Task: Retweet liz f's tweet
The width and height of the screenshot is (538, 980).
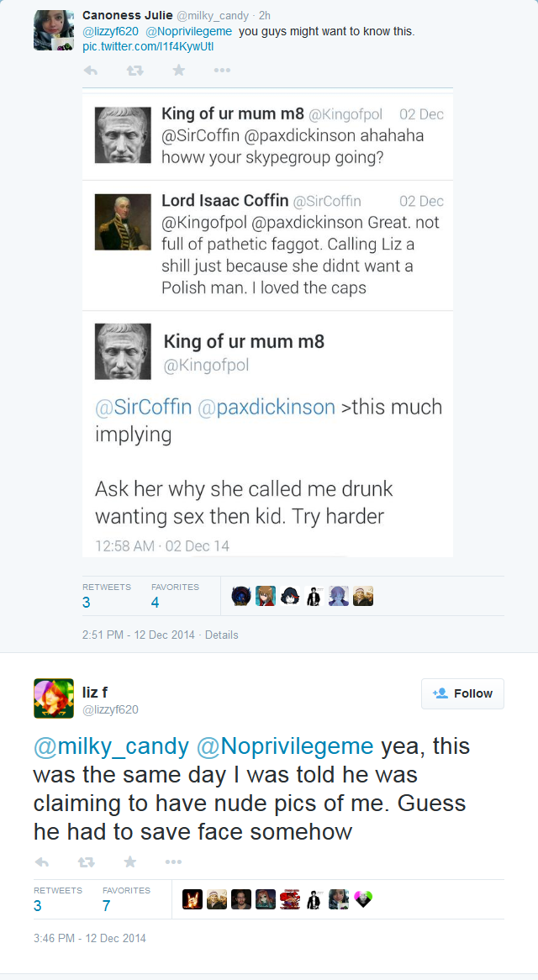Action: tap(86, 861)
